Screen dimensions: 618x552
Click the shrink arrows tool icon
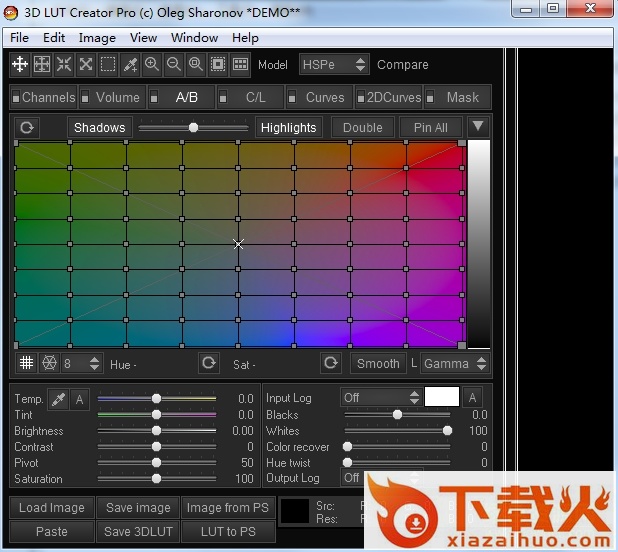pos(64,64)
